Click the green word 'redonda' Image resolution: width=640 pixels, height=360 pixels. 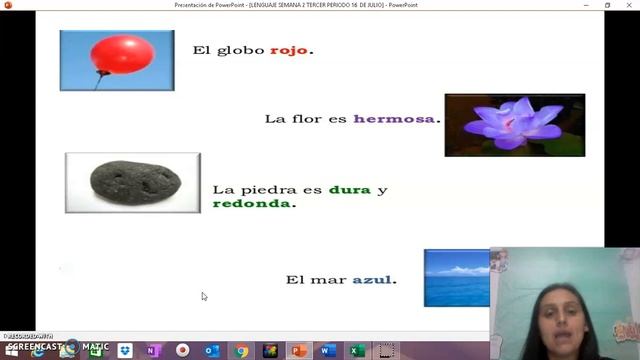tap(251, 203)
